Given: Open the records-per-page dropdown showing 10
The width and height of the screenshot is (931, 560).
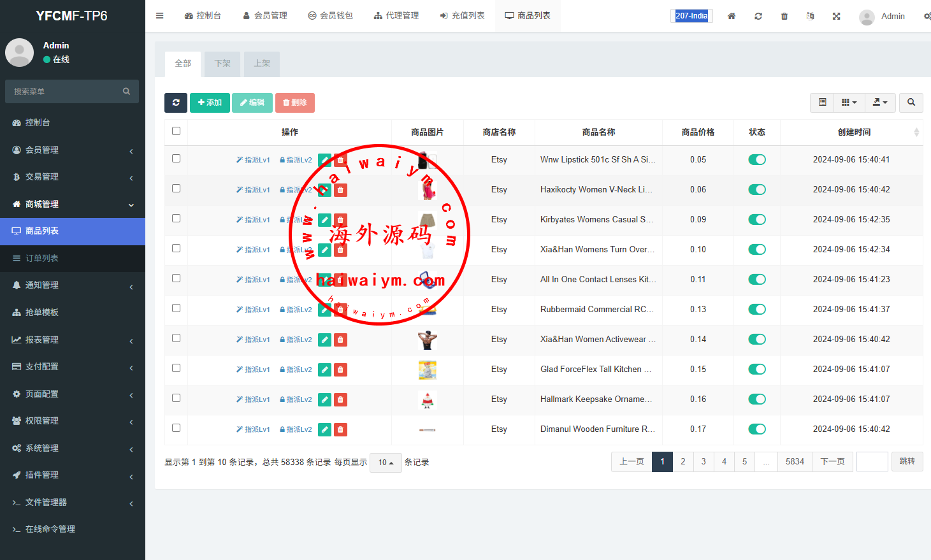Looking at the screenshot, I should tap(386, 463).
